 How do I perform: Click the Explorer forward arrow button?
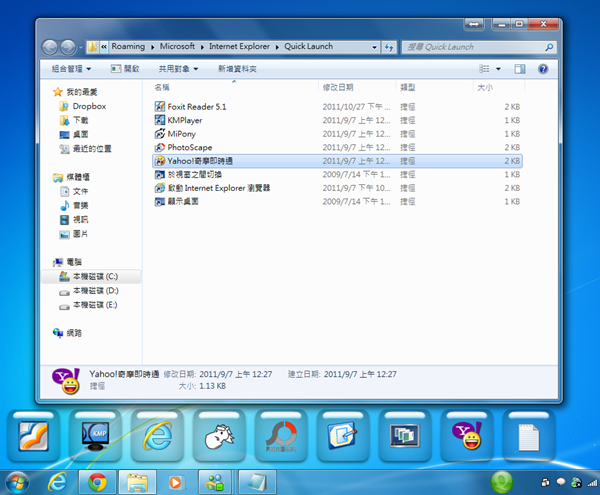click(68, 47)
